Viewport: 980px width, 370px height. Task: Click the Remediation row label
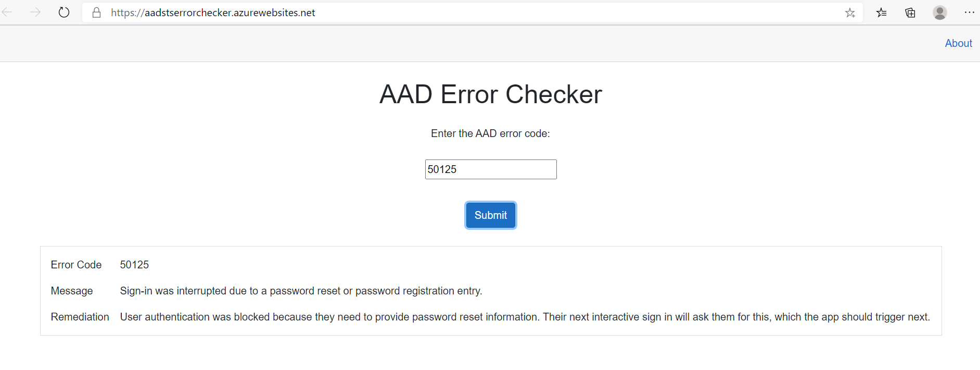[80, 317]
